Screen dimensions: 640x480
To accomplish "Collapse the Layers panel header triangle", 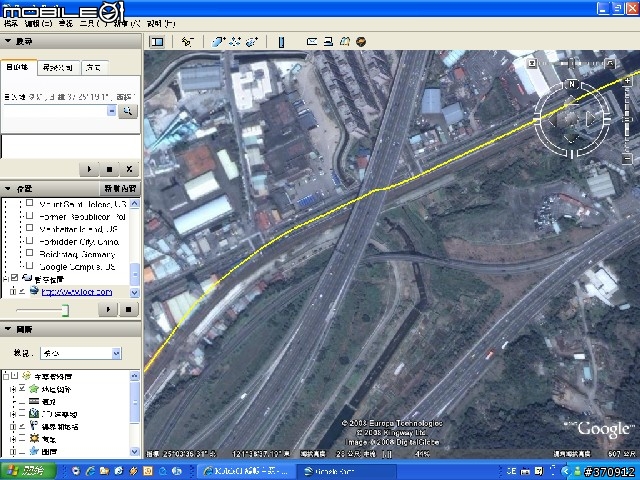I will [x=8, y=329].
